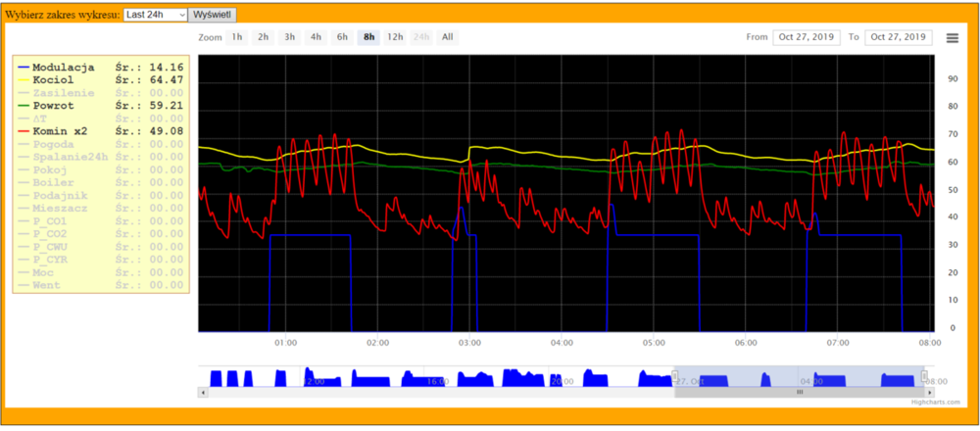This screenshot has width=980, height=431.
Task: Open the Highcharts hamburger export menu
Action: pos(952,37)
